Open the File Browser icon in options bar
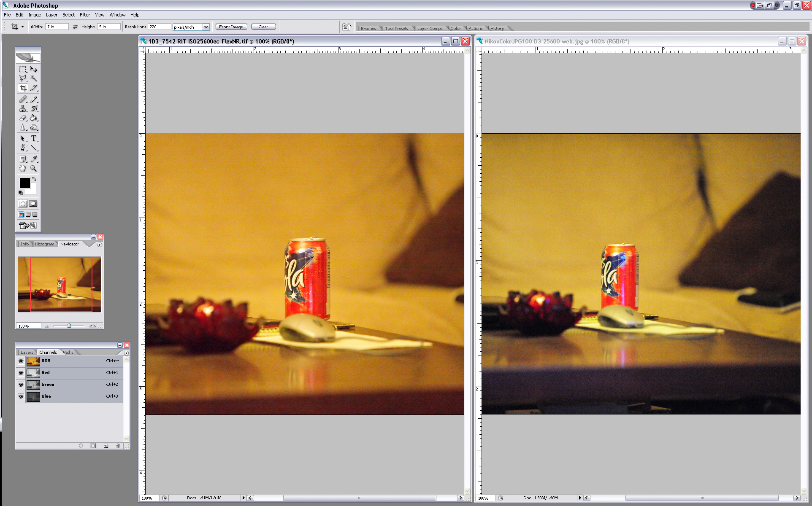Screen dimensions: 812x506 [x=346, y=27]
